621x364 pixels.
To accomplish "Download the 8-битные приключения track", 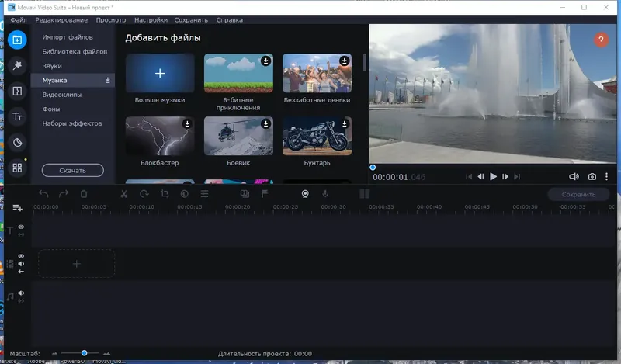I will tap(265, 61).
